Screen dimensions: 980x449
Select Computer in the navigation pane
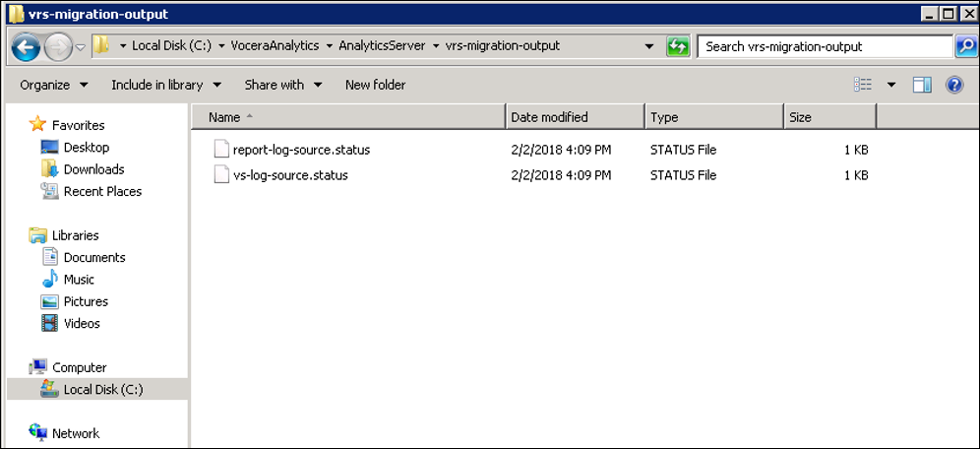point(80,367)
